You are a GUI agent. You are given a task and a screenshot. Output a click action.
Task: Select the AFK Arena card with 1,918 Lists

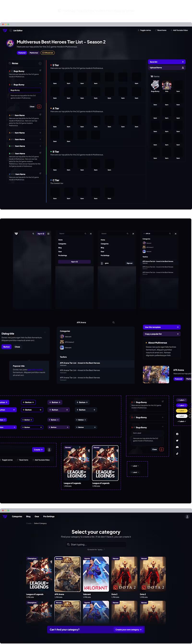pos(67,574)
